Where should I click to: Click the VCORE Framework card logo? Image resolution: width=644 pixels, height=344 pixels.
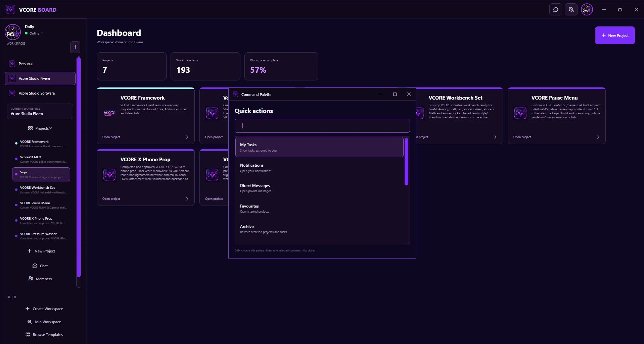point(110,113)
